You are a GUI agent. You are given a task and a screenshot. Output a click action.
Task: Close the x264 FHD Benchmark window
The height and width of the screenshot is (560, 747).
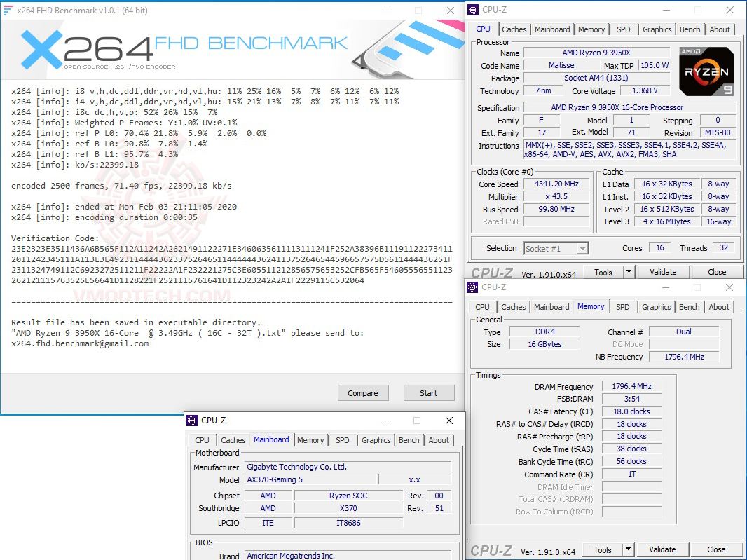click(x=450, y=11)
